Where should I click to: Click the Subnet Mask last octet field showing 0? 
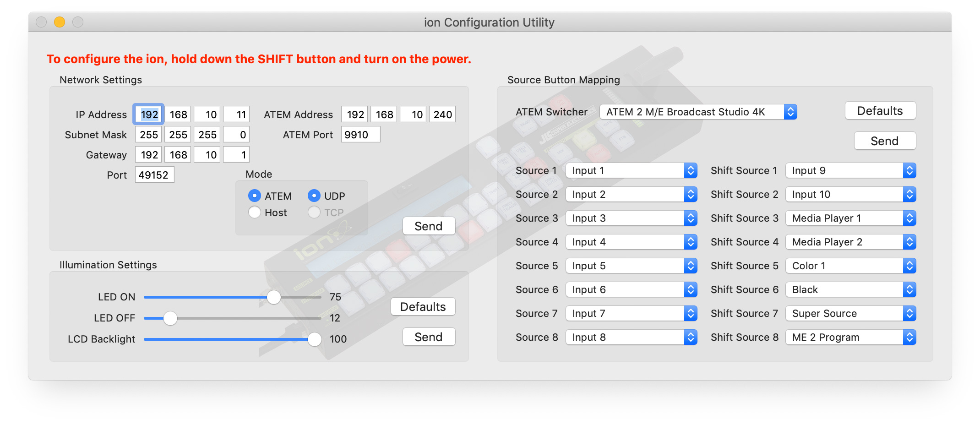(x=236, y=135)
